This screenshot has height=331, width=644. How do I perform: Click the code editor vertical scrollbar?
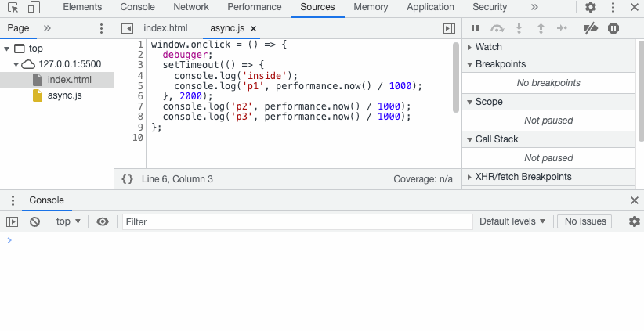pyautogui.click(x=456, y=77)
